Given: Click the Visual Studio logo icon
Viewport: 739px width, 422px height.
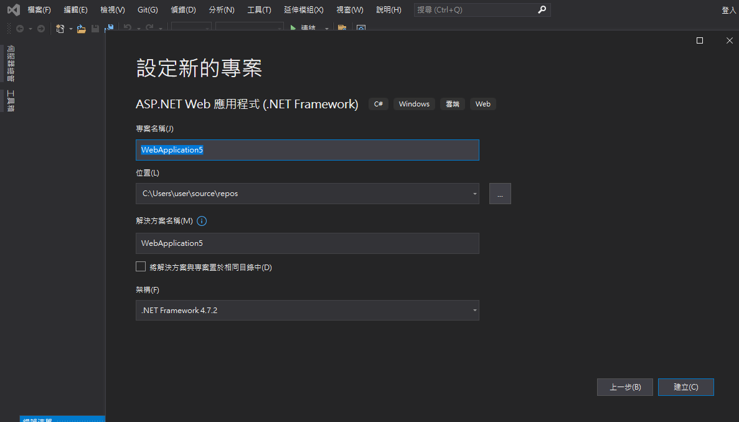Looking at the screenshot, I should [x=13, y=9].
